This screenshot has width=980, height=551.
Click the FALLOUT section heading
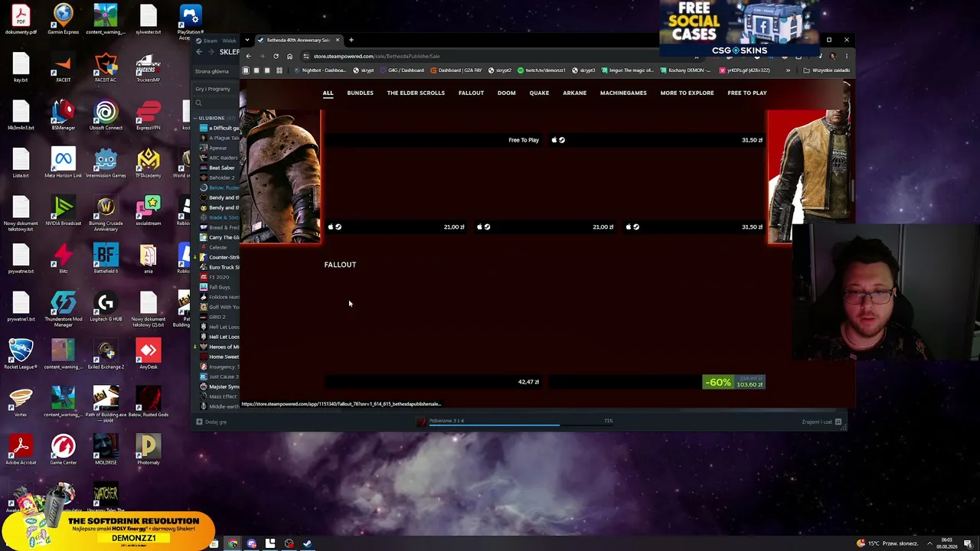point(340,265)
